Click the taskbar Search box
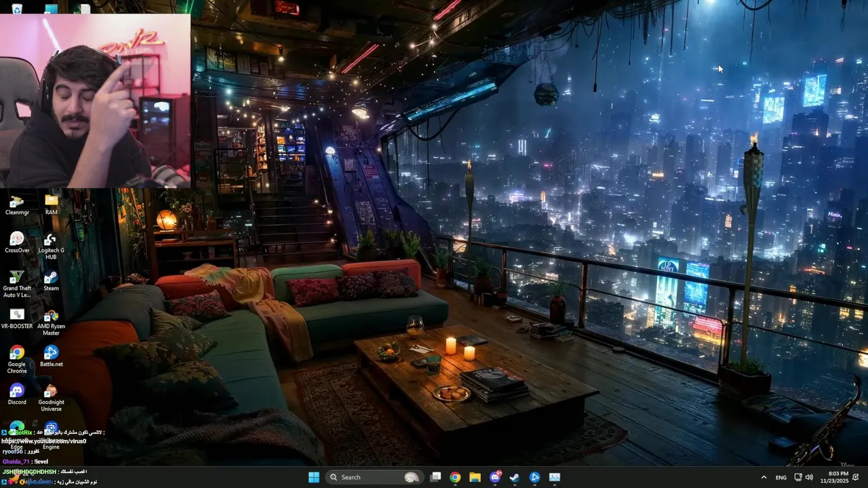 (x=374, y=477)
